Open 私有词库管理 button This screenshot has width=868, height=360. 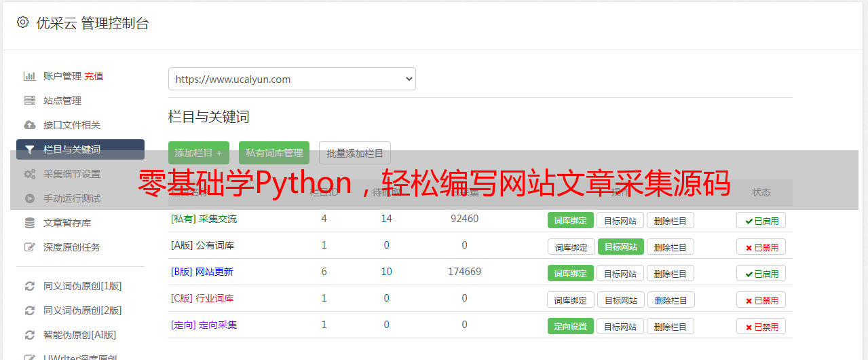pyautogui.click(x=274, y=153)
